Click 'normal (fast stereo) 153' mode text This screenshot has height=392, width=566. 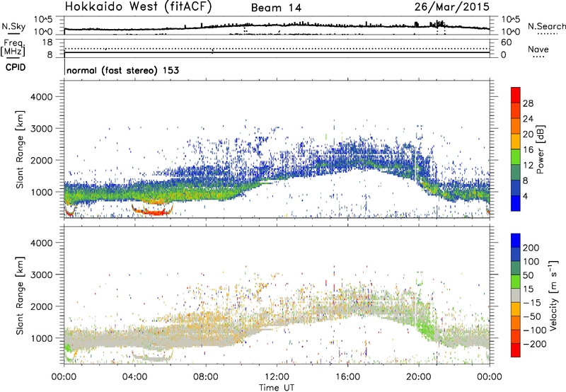pyautogui.click(x=122, y=70)
